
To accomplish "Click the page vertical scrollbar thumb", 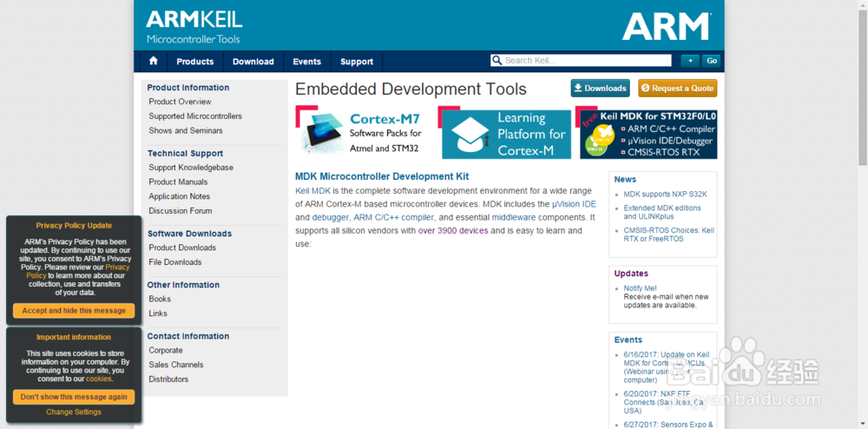I will coord(863,88).
